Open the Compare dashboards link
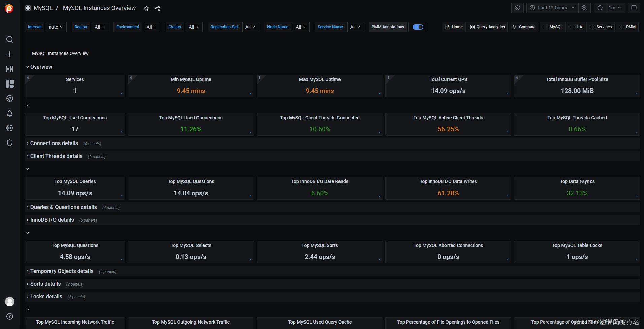644x329 pixels. [x=524, y=27]
